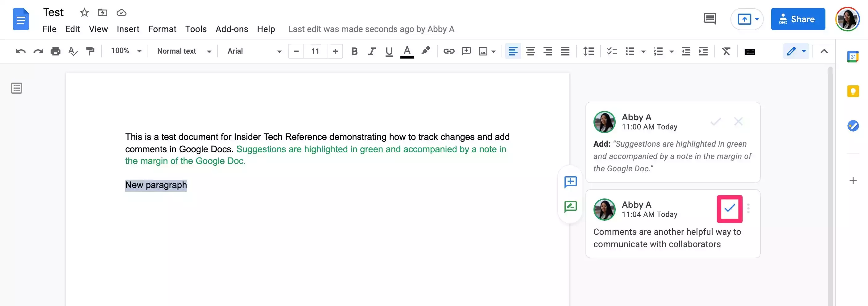Toggle italic formatting
This screenshot has width=868, height=306.
click(371, 51)
